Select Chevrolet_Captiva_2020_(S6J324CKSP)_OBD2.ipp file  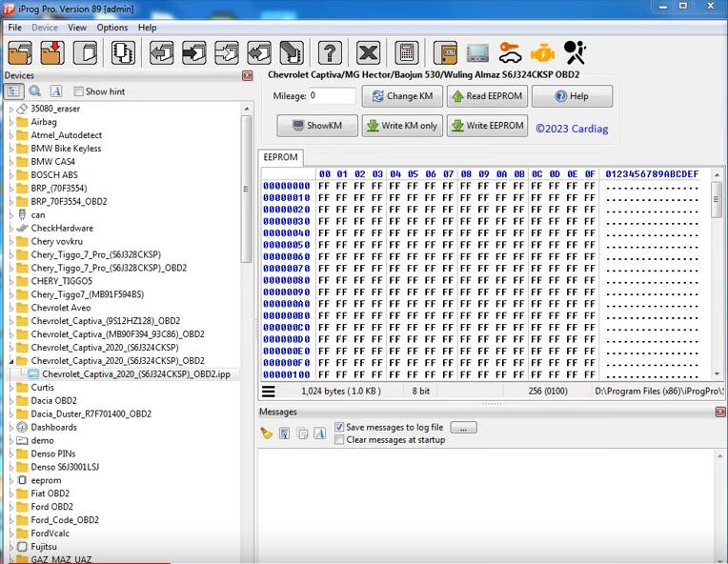coord(135,374)
